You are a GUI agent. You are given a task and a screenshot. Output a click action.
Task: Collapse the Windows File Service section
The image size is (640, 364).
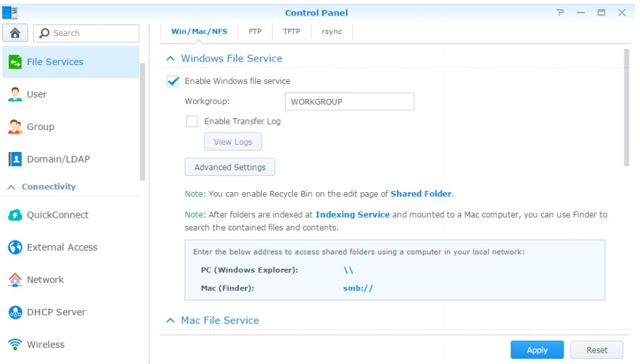170,59
